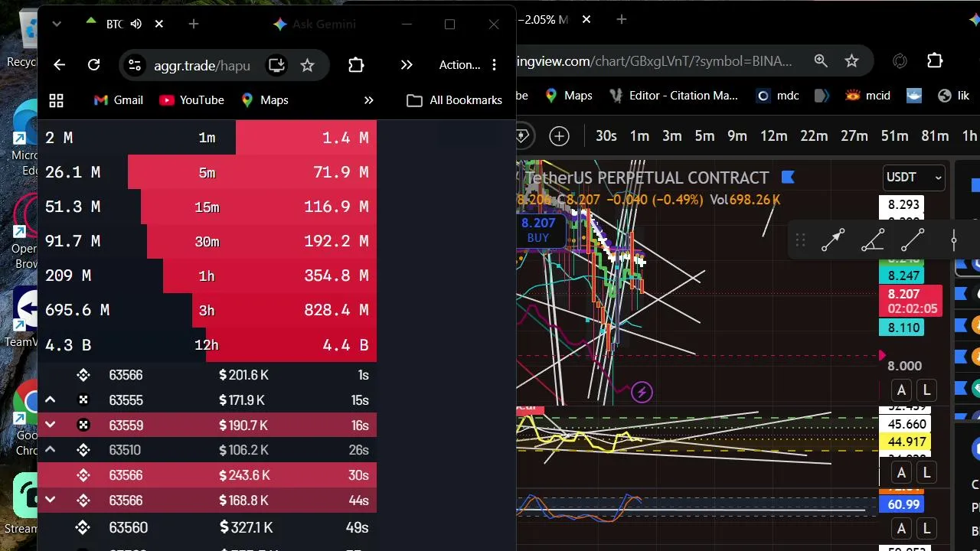Select the arrow line drawing tool
This screenshot has width=980, height=551.
[x=833, y=240]
